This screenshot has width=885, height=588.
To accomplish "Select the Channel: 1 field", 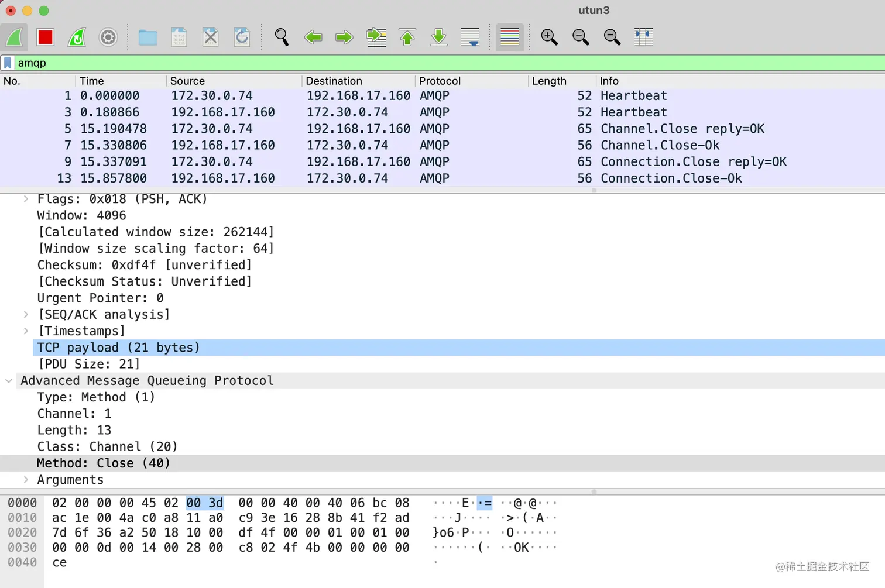I will 74,414.
